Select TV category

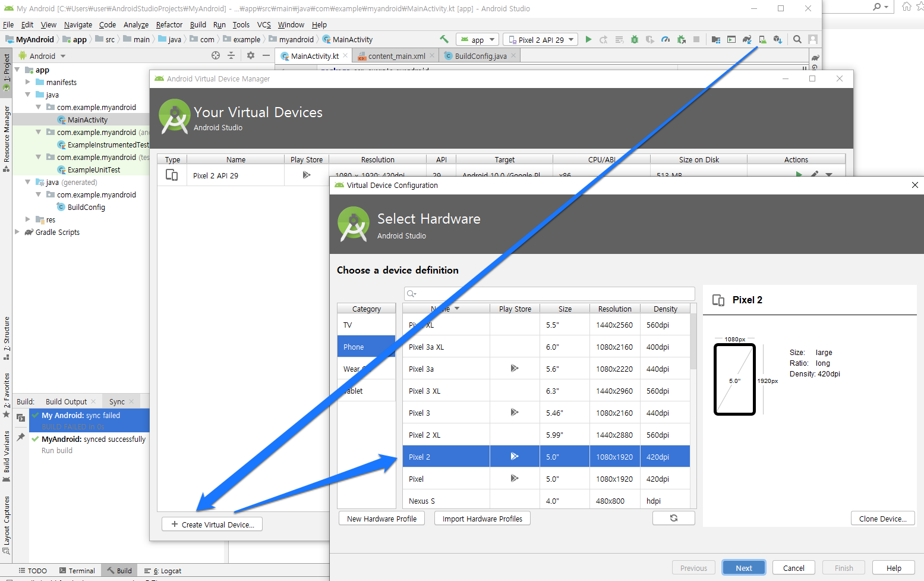(366, 325)
